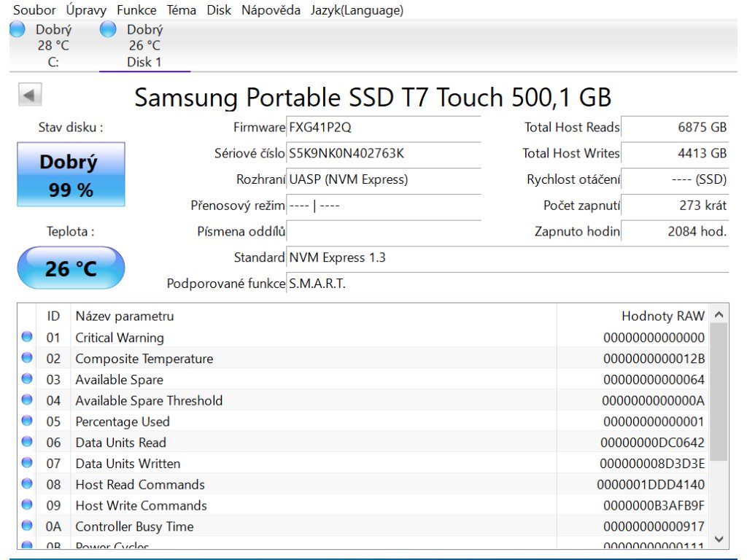Click the Dobrý 99 % health status button
The image size is (747, 560).
[x=71, y=175]
